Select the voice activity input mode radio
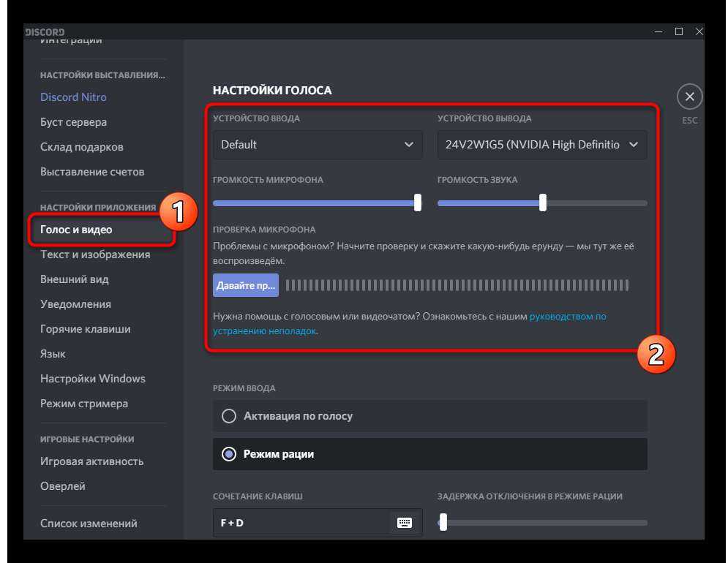728x563 pixels. pos(229,416)
